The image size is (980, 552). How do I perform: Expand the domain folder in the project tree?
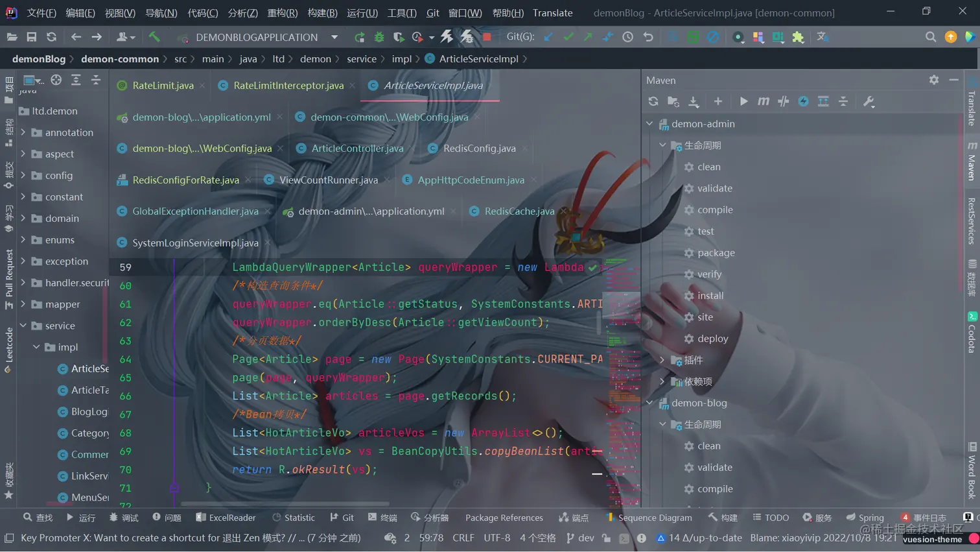(x=23, y=219)
